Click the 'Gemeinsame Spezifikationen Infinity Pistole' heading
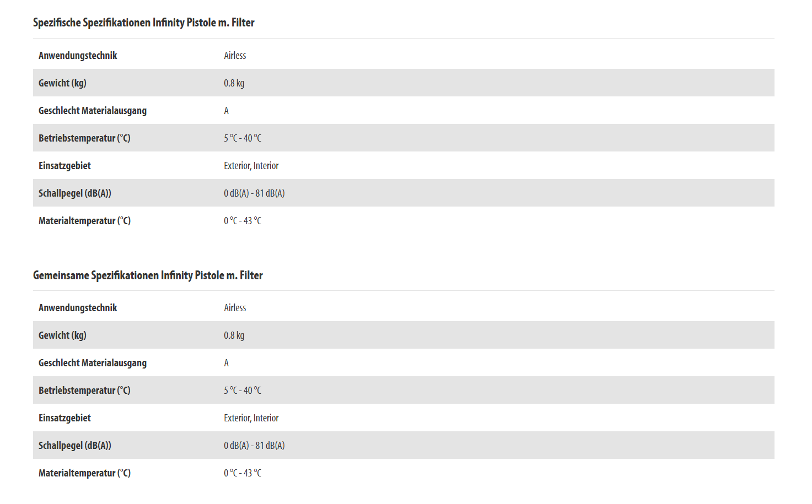The width and height of the screenshot is (812, 504). (148, 275)
